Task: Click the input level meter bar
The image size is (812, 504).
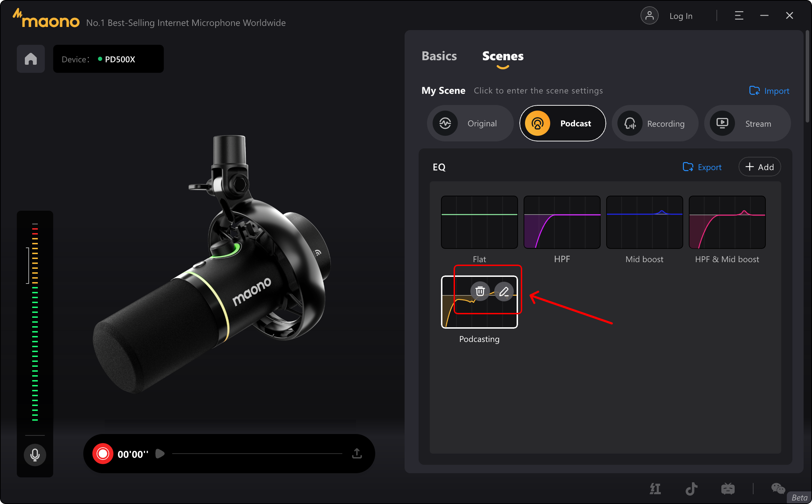Action: click(35, 322)
